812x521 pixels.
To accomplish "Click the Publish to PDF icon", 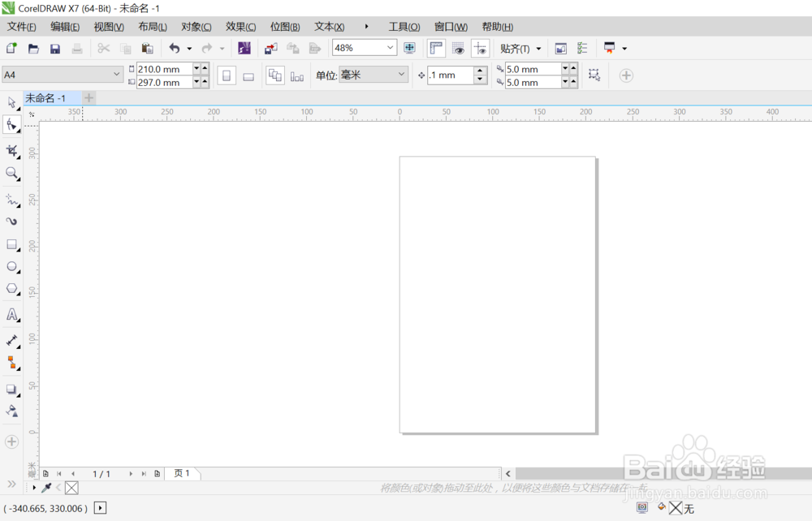I will (315, 49).
